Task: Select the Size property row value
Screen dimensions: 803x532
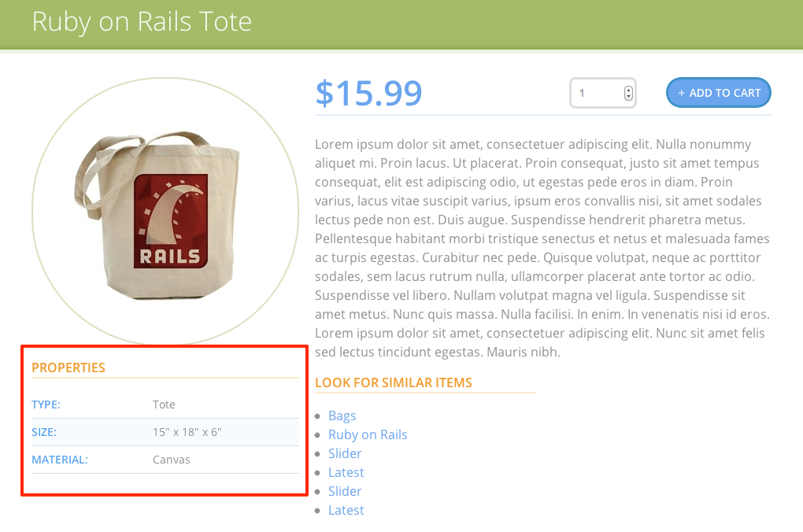Action: (187, 432)
